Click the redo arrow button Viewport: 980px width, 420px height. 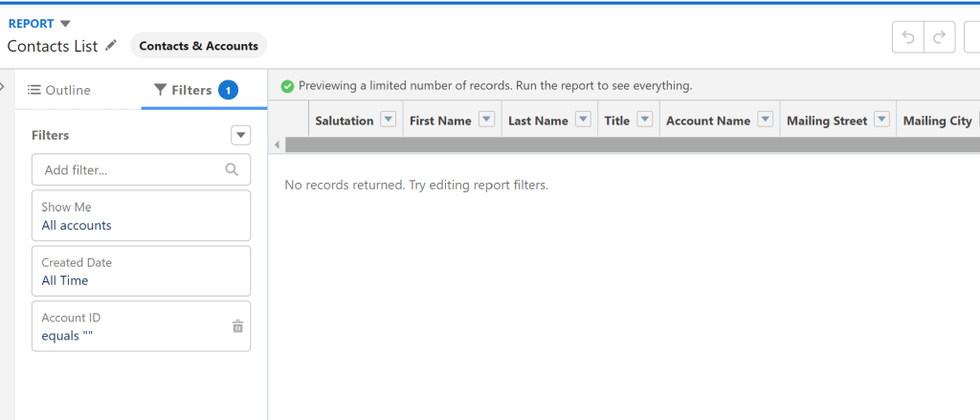[x=940, y=38]
